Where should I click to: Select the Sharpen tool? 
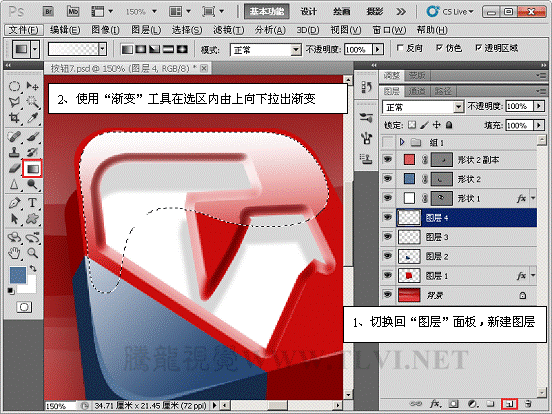click(14, 184)
